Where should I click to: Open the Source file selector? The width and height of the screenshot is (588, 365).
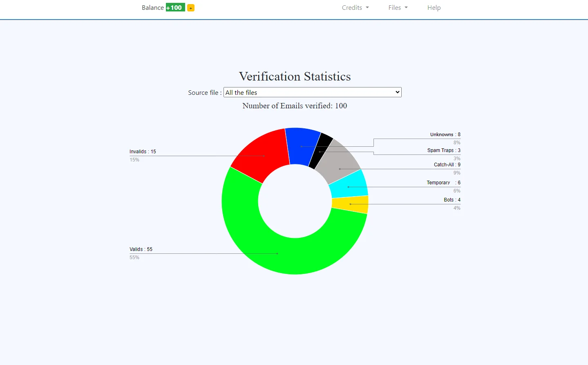tap(312, 92)
